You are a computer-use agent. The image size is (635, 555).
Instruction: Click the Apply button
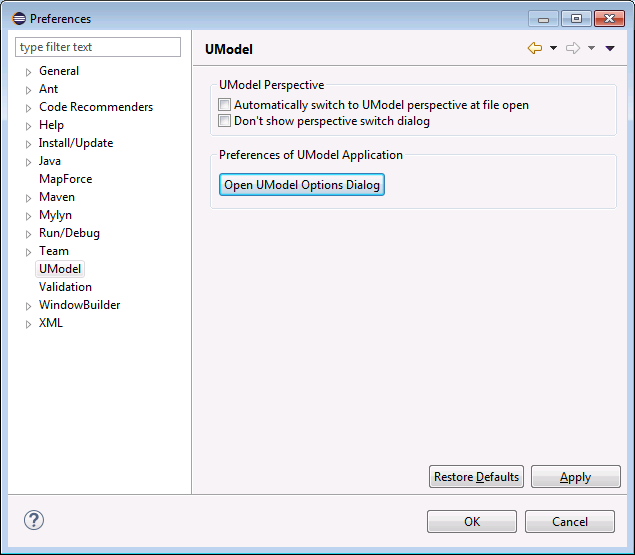click(x=575, y=476)
